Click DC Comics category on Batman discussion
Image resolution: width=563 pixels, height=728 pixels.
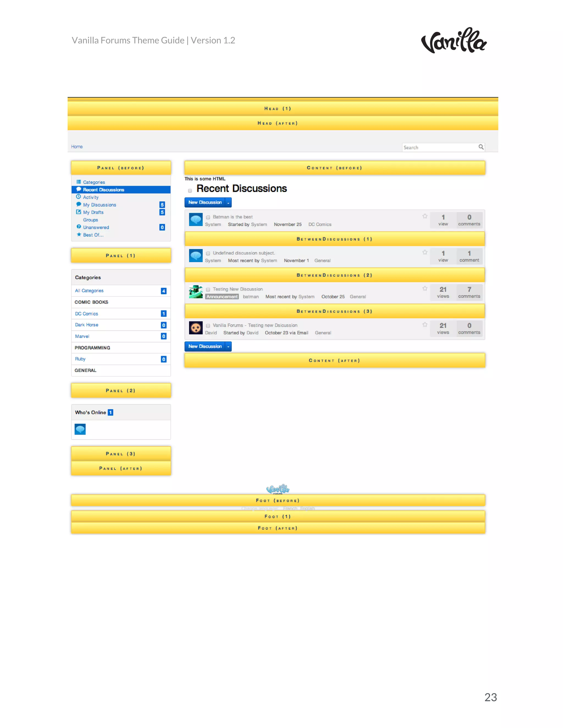pyautogui.click(x=320, y=224)
